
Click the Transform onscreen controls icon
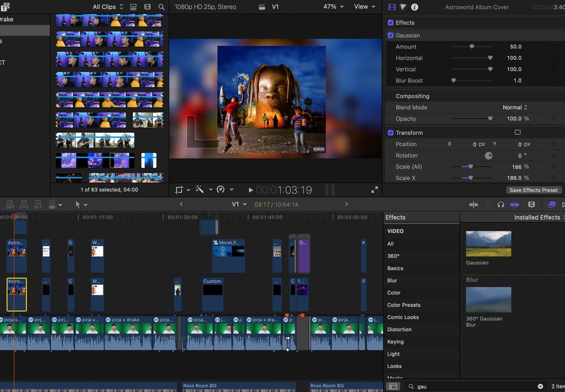tap(518, 132)
